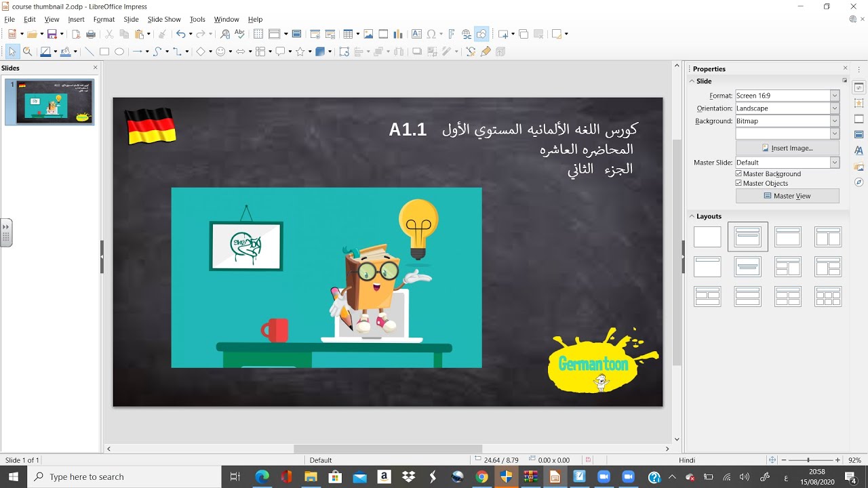This screenshot has height=488, width=868.
Task: Open the Lines and Arrows dropdown arrow
Action: [147, 52]
